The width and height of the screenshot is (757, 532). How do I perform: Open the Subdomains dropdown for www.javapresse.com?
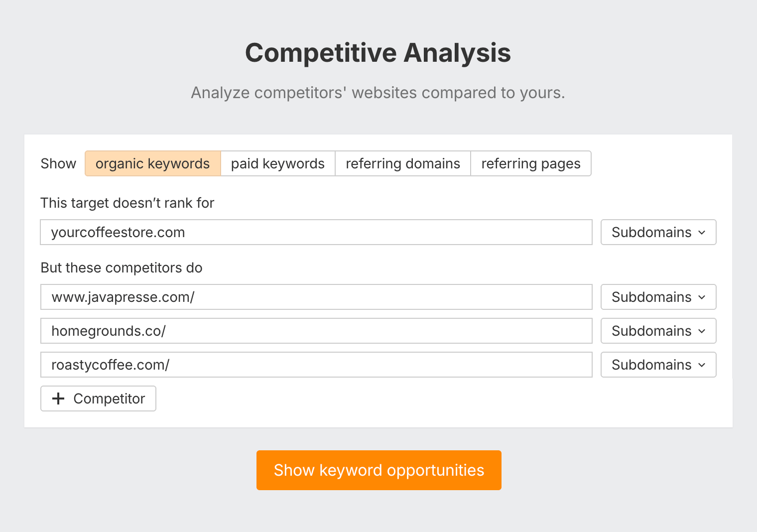click(658, 297)
